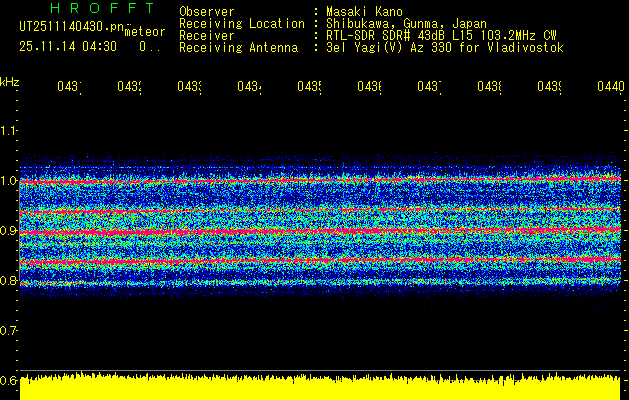This screenshot has width=629, height=400.
Task: Click the 0.7 kHz axis label
Action: (8, 330)
